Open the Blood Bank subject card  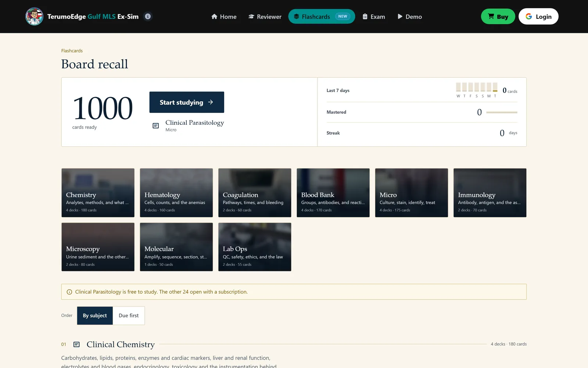[333, 193]
